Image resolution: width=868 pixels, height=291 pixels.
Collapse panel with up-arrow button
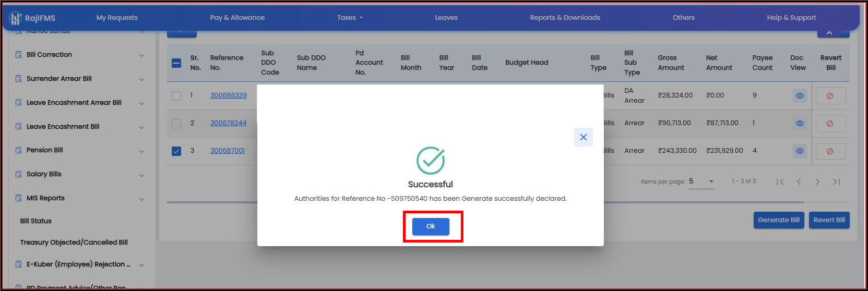coord(829,33)
